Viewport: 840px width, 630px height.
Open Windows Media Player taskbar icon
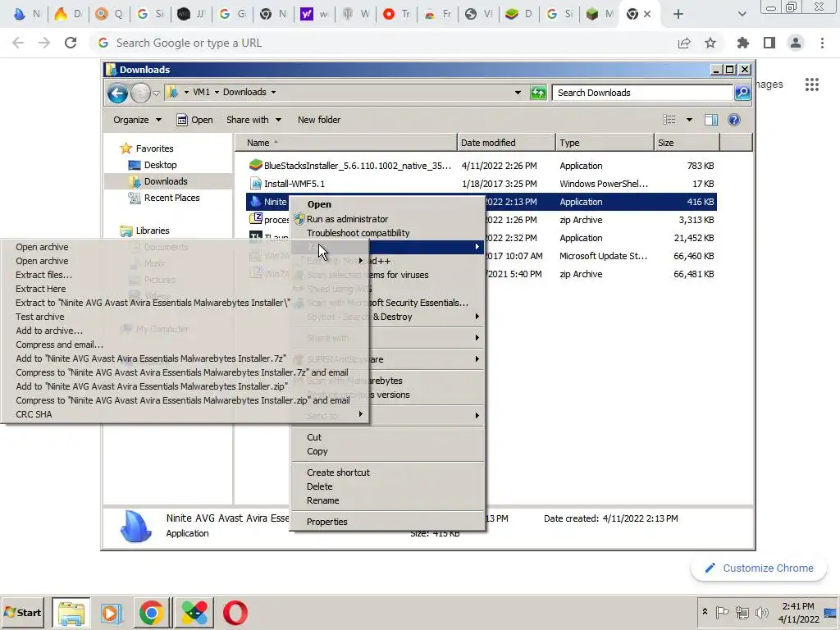(x=112, y=613)
